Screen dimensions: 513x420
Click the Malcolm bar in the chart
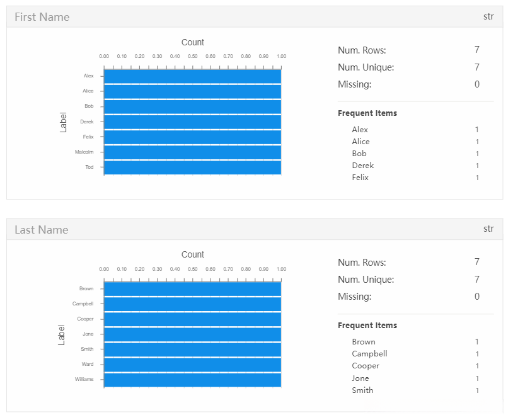pos(192,152)
